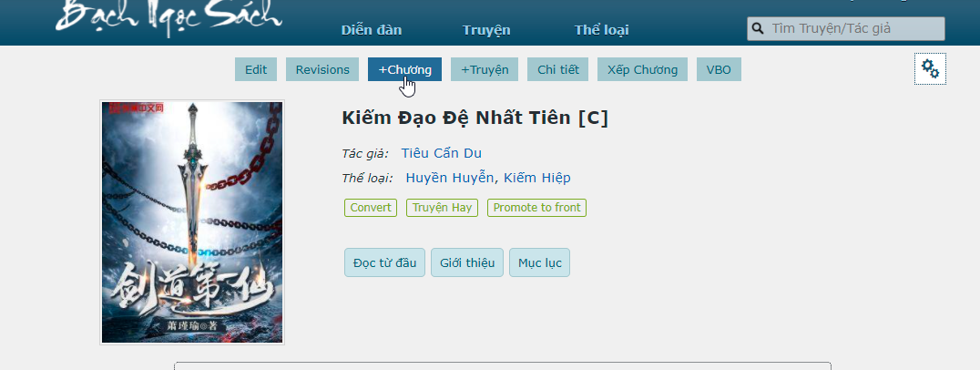Screen dimensions: 980x370
Task: Open the Thể loại menu
Action: (601, 29)
